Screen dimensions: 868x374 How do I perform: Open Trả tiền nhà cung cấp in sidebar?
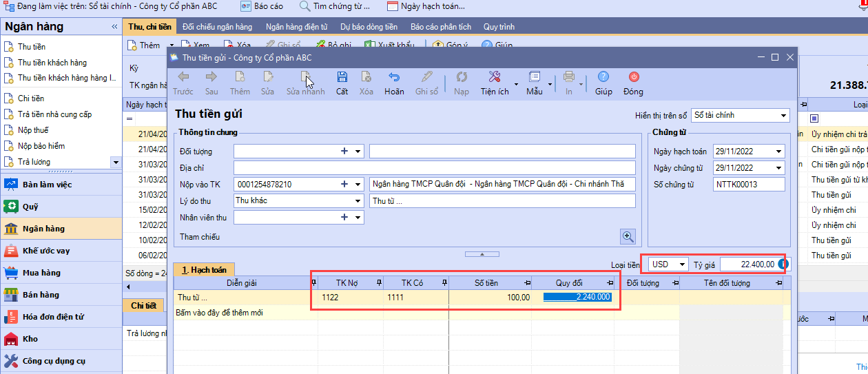tap(55, 114)
